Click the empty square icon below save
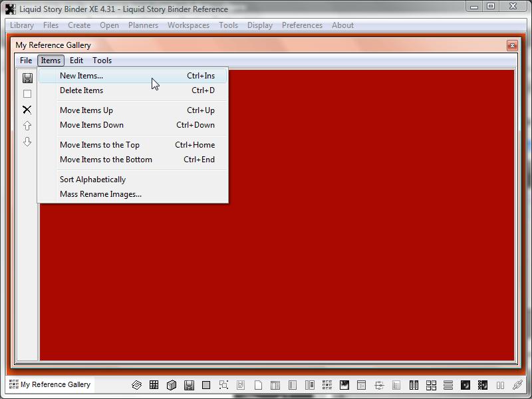This screenshot has width=532, height=399. pos(27,94)
